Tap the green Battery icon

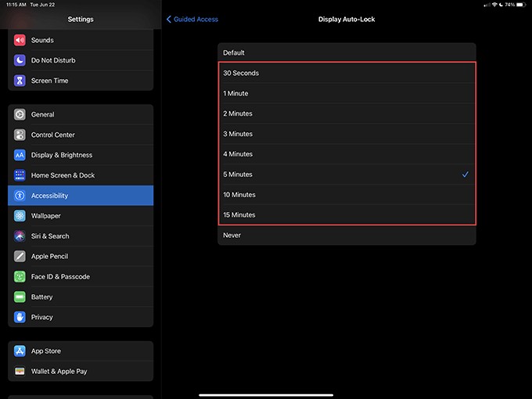20,297
